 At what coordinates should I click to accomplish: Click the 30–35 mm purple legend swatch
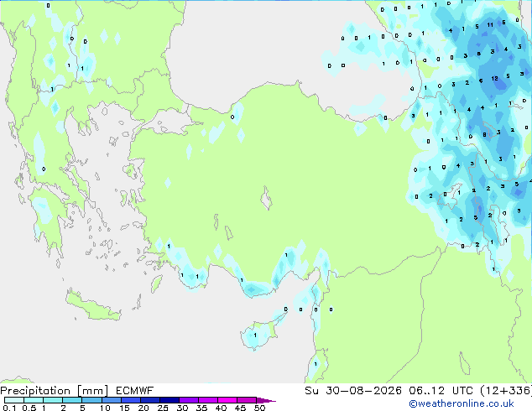click(189, 400)
